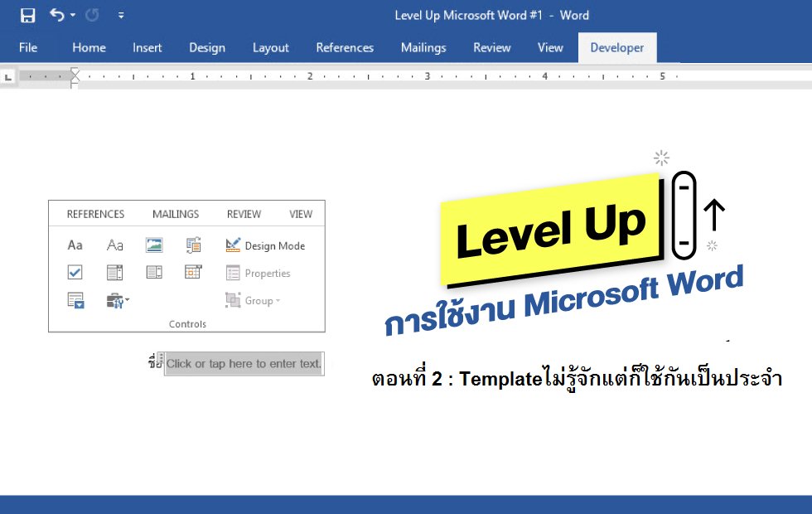812x514 pixels.
Task: Click the 'Click or tap here to enter text' field
Action: (x=244, y=364)
